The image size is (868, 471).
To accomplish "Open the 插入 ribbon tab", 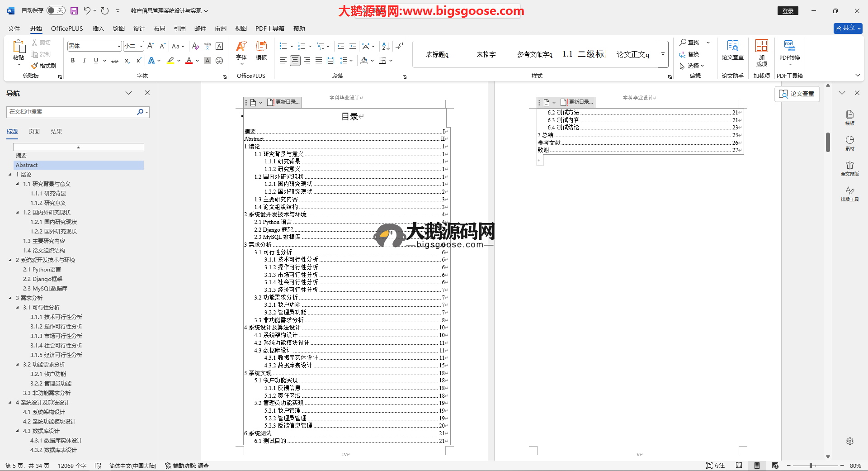I will [x=98, y=29].
